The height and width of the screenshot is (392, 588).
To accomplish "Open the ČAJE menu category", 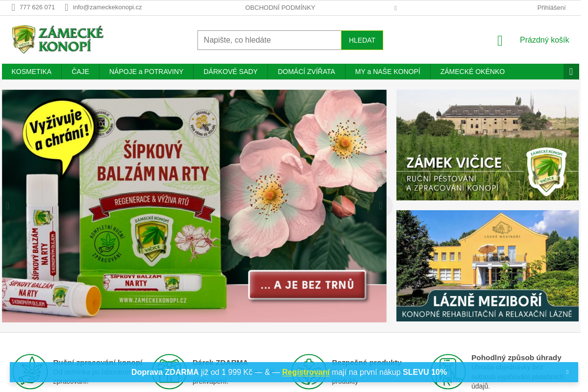I will point(80,72).
